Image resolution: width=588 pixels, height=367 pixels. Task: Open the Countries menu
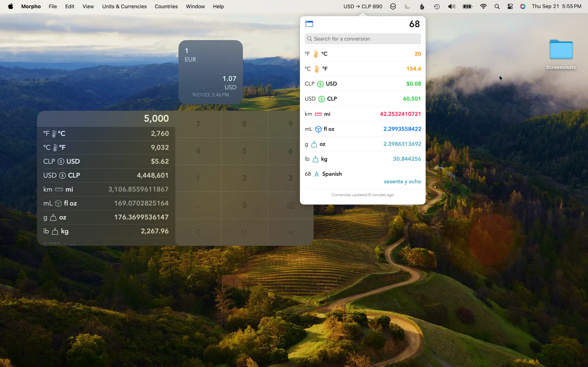166,7
